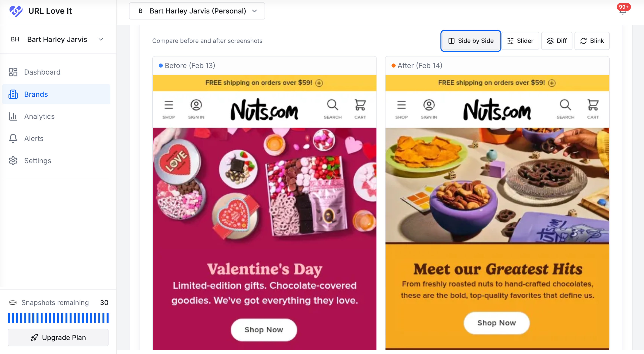This screenshot has width=644, height=354.
Task: Click the Snapshots remaining progress bar
Action: (x=58, y=318)
